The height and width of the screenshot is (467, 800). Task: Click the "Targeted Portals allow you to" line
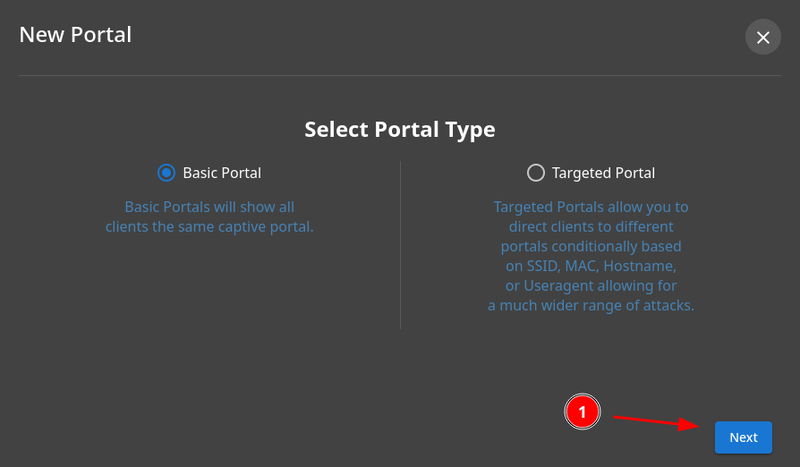coord(591,207)
